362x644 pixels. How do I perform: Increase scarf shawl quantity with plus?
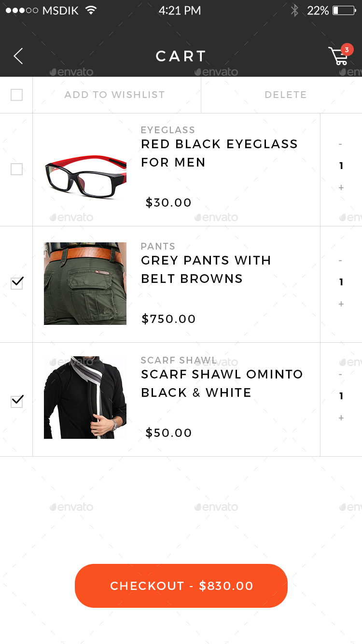click(341, 418)
